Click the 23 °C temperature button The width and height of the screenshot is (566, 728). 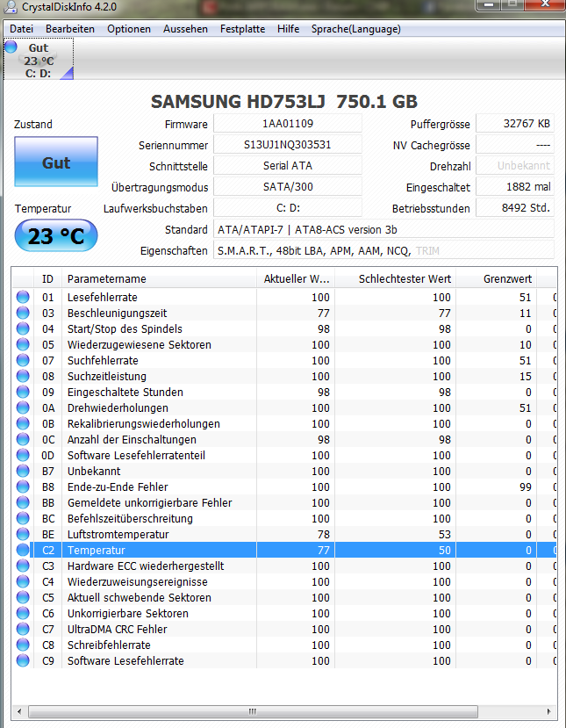pyautogui.click(x=56, y=236)
